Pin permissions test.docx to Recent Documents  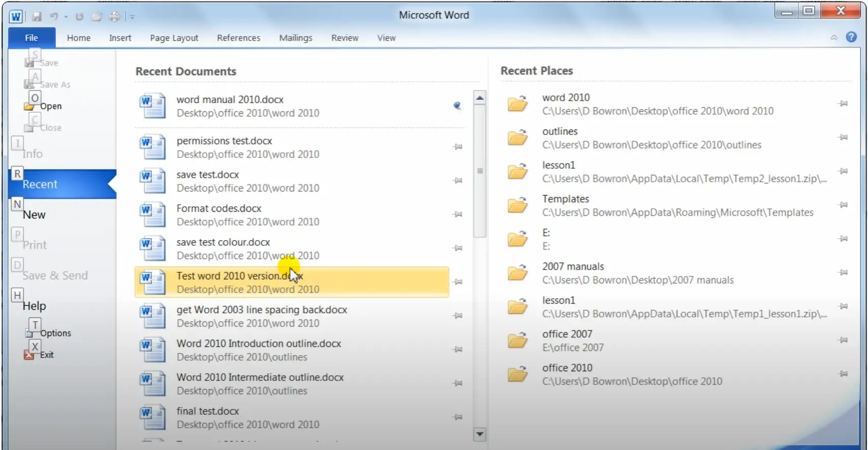point(457,147)
